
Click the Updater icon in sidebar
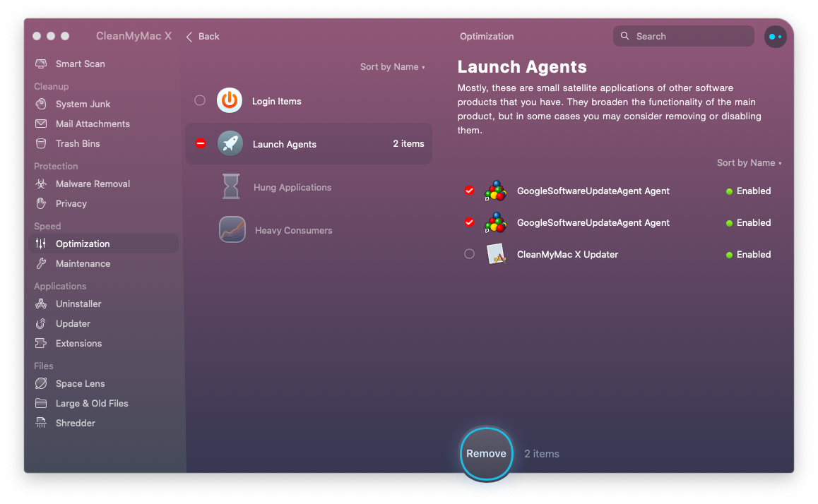(41, 323)
